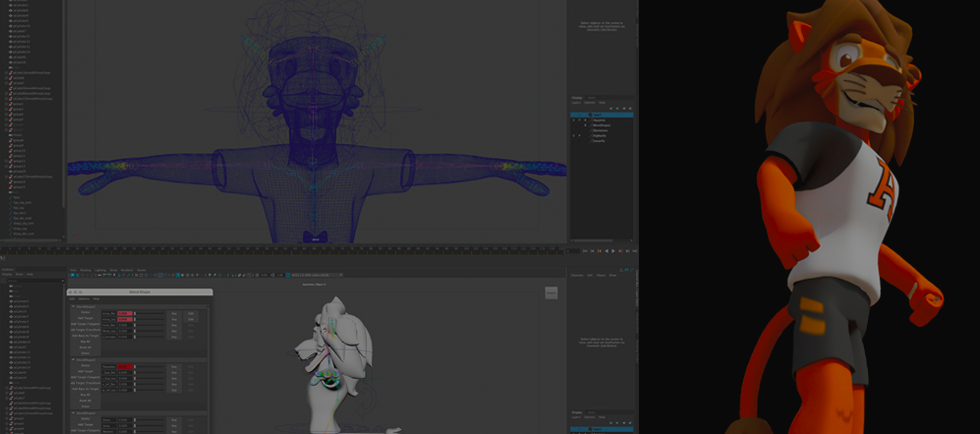
Task: Jump to start of playback range
Action: click(585, 251)
